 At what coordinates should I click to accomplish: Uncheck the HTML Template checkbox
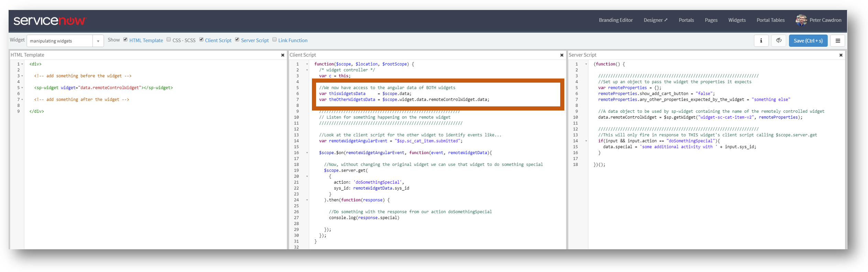click(126, 40)
